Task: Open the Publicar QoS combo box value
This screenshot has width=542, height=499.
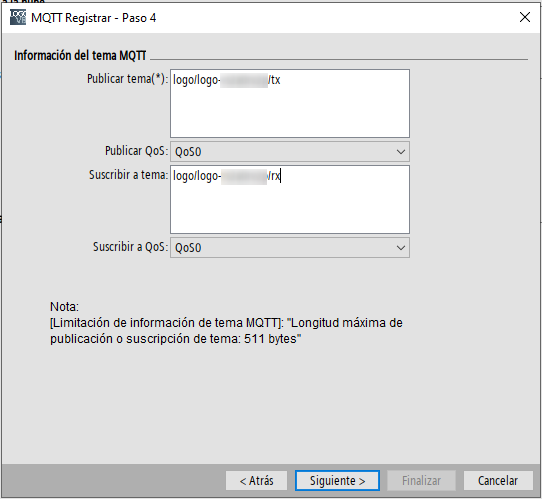Action: pos(290,151)
